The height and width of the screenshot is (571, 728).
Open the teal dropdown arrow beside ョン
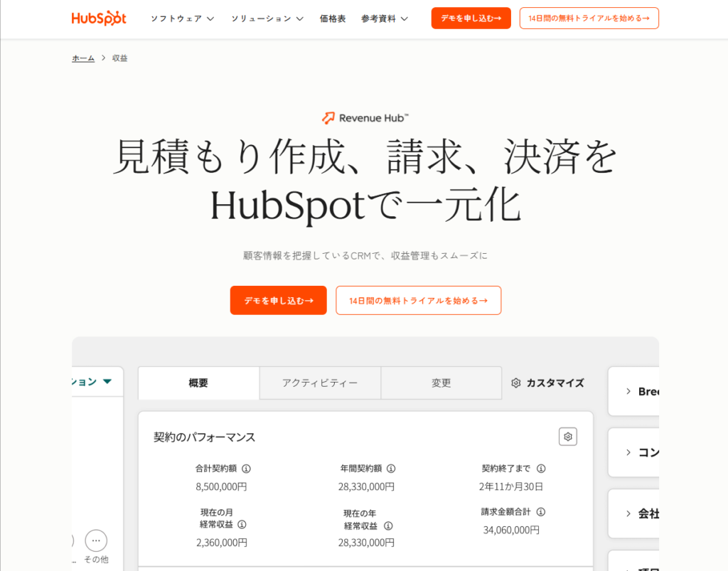click(107, 382)
